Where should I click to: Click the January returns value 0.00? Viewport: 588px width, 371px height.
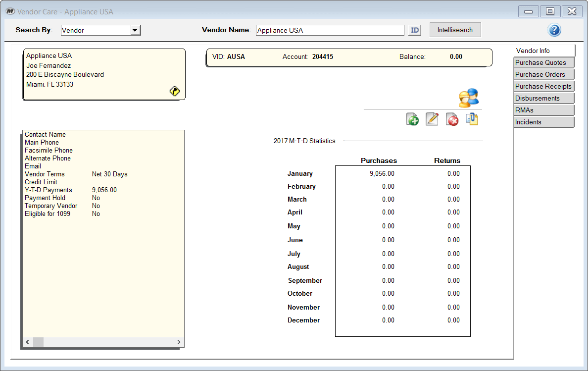click(453, 174)
